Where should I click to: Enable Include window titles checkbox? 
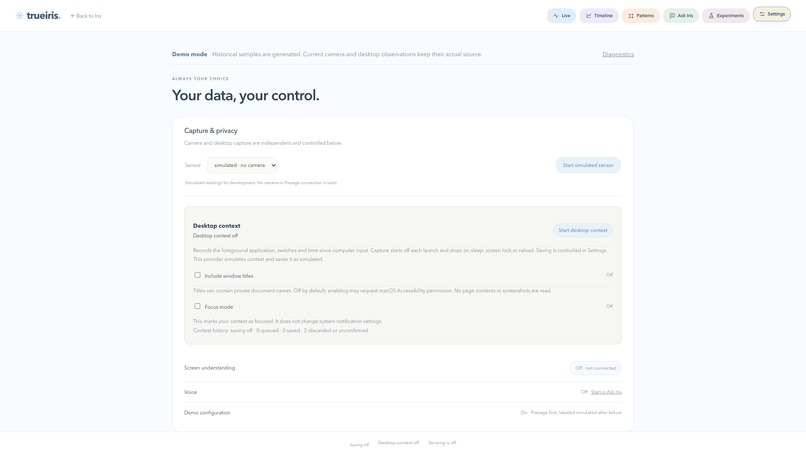(x=197, y=275)
